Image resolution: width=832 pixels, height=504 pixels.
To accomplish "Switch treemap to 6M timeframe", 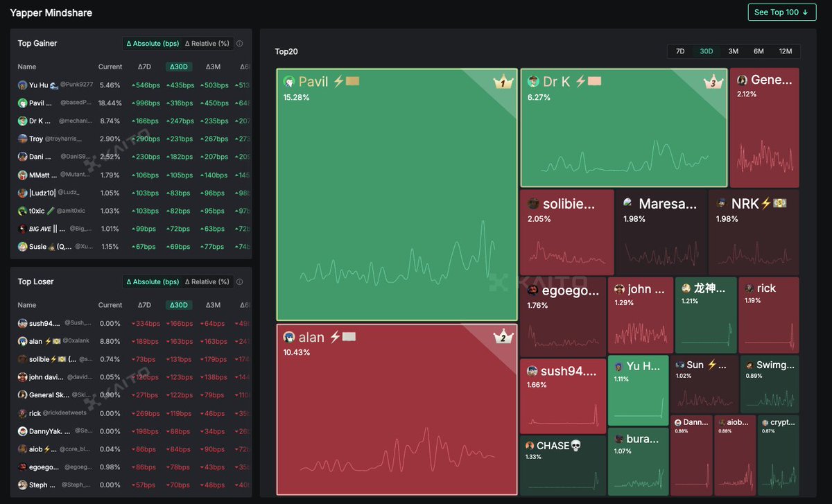I will pos(759,51).
